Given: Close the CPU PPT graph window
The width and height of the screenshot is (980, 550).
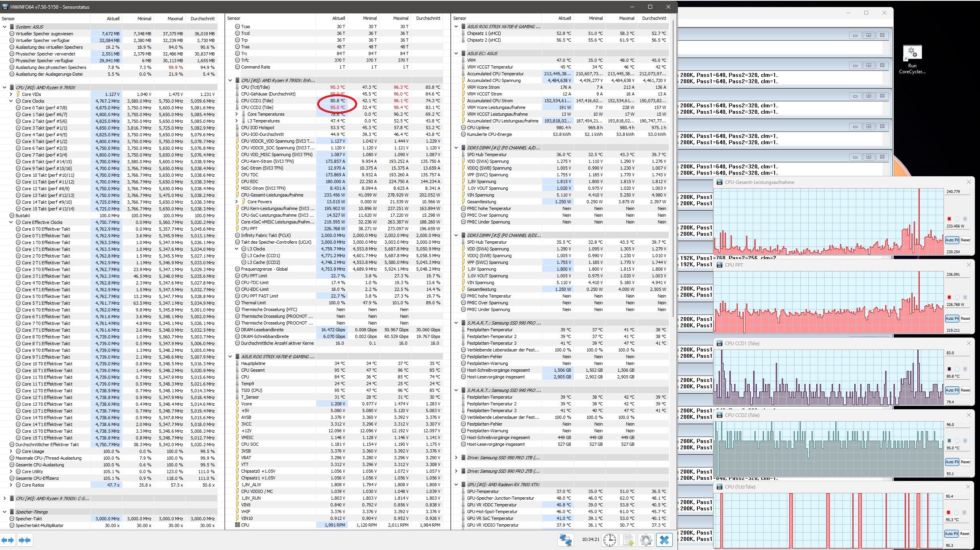Looking at the screenshot, I should point(969,265).
